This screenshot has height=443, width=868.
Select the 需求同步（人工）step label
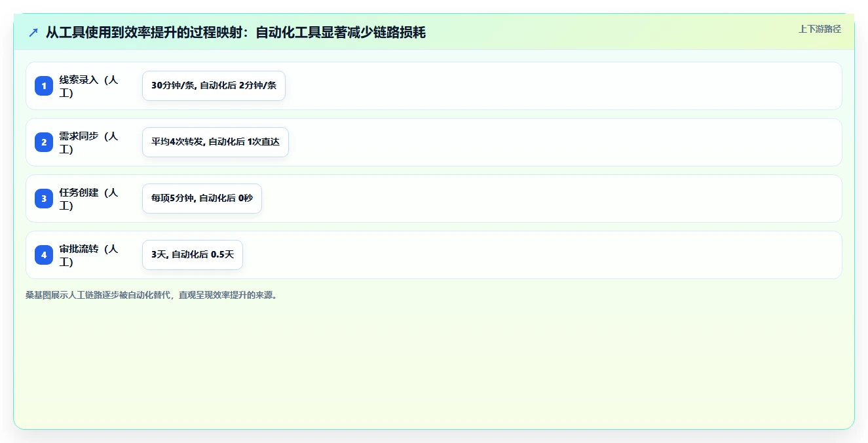[90, 142]
